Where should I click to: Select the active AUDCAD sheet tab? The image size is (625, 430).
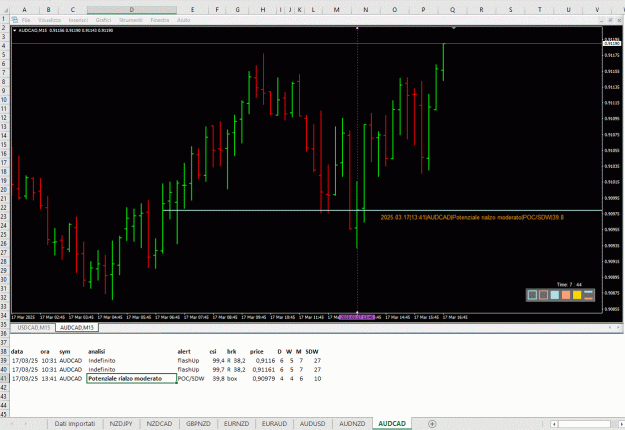(x=392, y=424)
